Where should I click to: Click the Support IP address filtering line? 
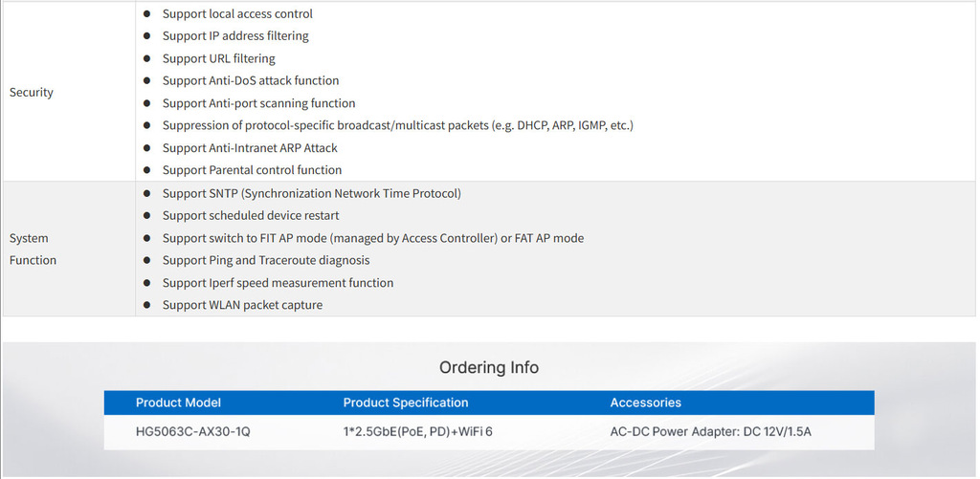(x=235, y=36)
